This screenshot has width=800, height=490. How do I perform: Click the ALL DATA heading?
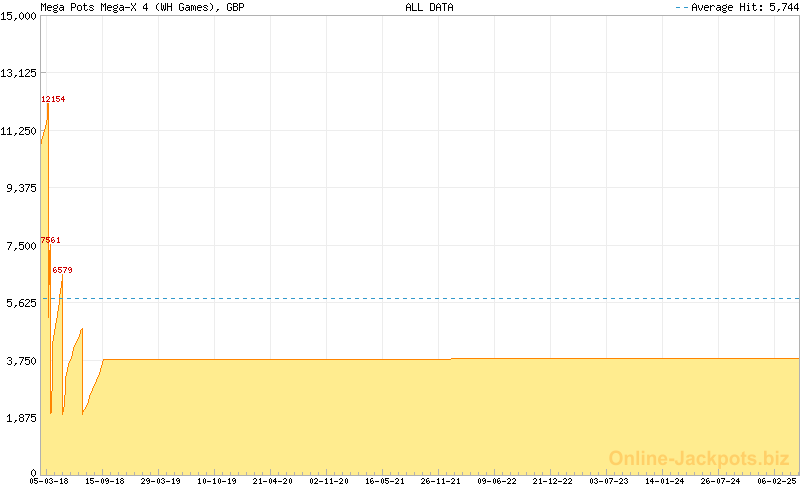429,7
